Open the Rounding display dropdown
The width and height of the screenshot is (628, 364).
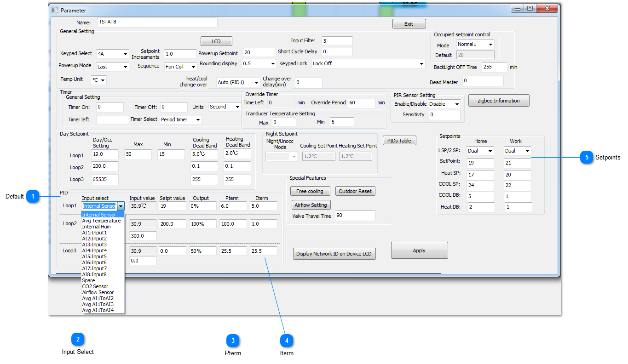tap(259, 63)
